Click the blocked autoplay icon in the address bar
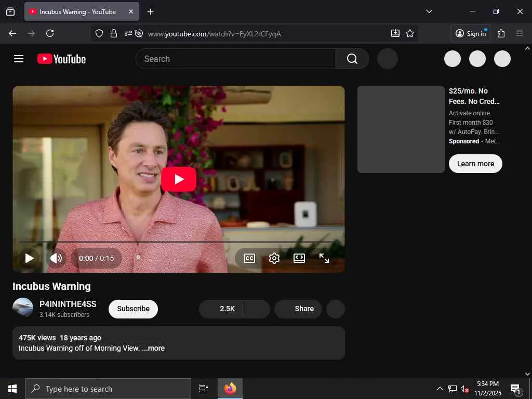The image size is (532, 399). pos(138,33)
